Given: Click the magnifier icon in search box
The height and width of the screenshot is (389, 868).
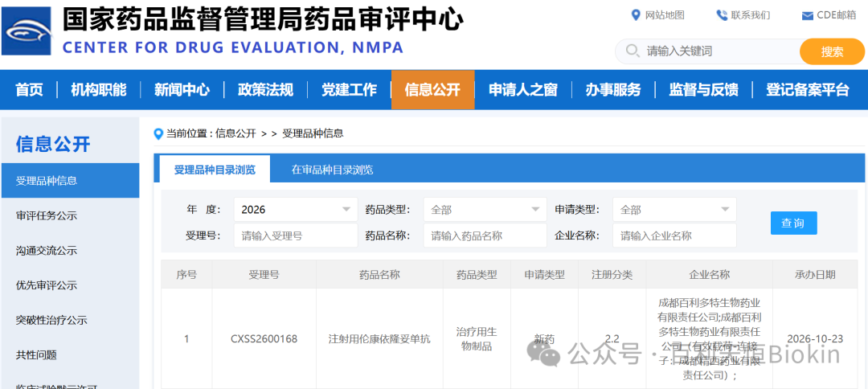Looking at the screenshot, I should point(633,51).
